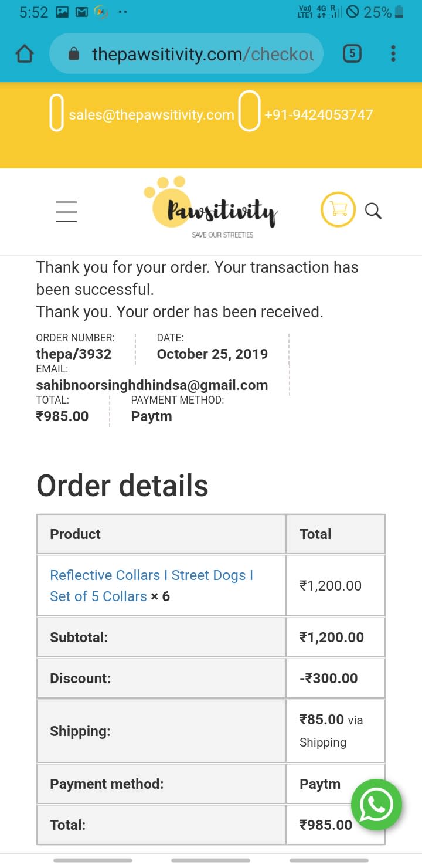
Task: Tap the phone icon beside the number
Action: [249, 111]
